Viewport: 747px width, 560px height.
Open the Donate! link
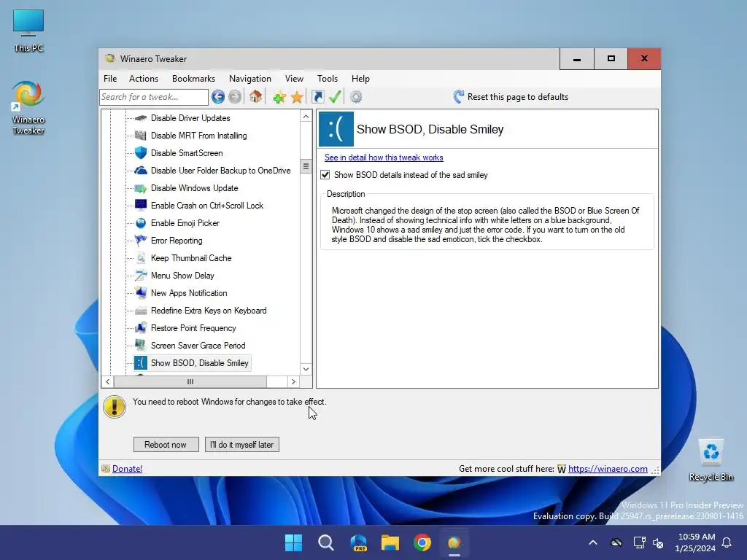[127, 469]
